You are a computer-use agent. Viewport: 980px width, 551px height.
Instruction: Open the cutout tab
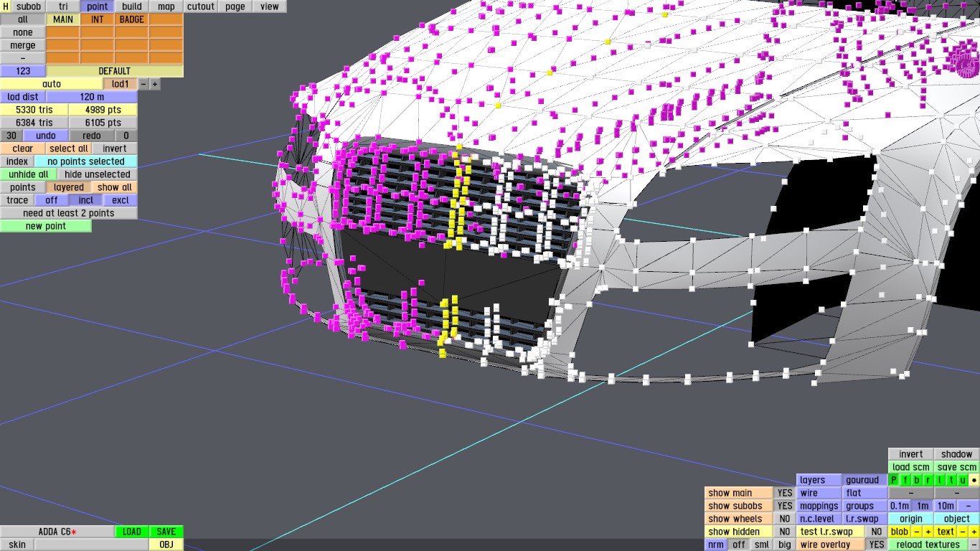201,6
